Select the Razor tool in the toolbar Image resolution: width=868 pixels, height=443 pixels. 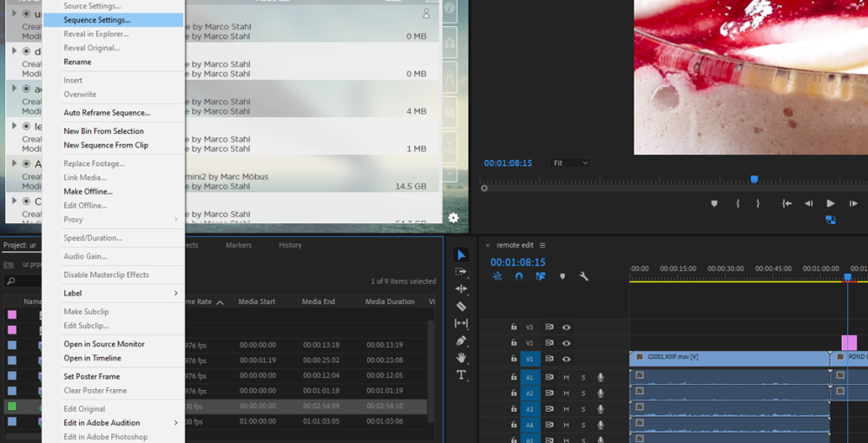[x=461, y=307]
